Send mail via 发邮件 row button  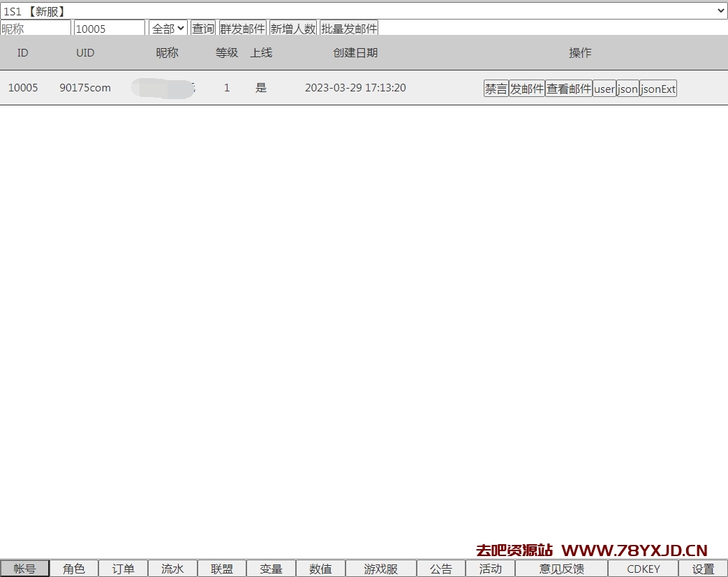(526, 89)
